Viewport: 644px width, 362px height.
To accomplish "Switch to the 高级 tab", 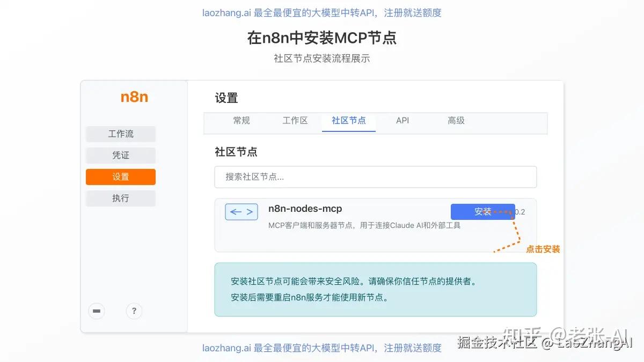I will click(456, 121).
